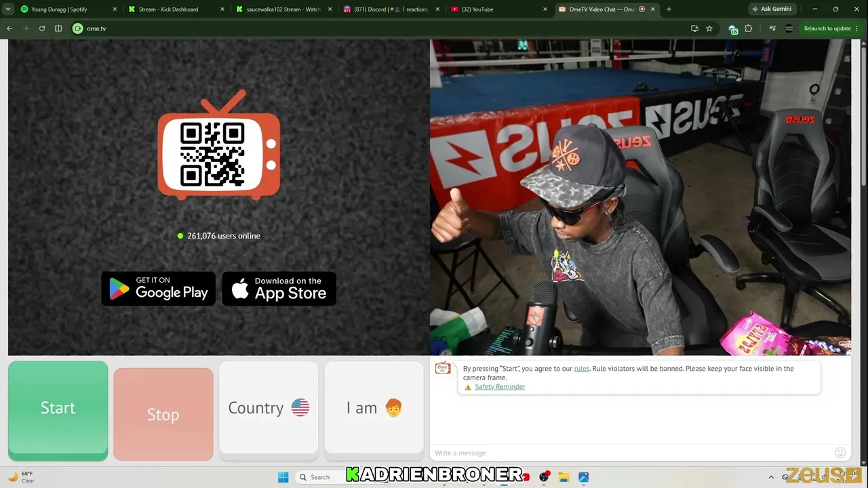Open the Safety Reminder link

pos(500,386)
